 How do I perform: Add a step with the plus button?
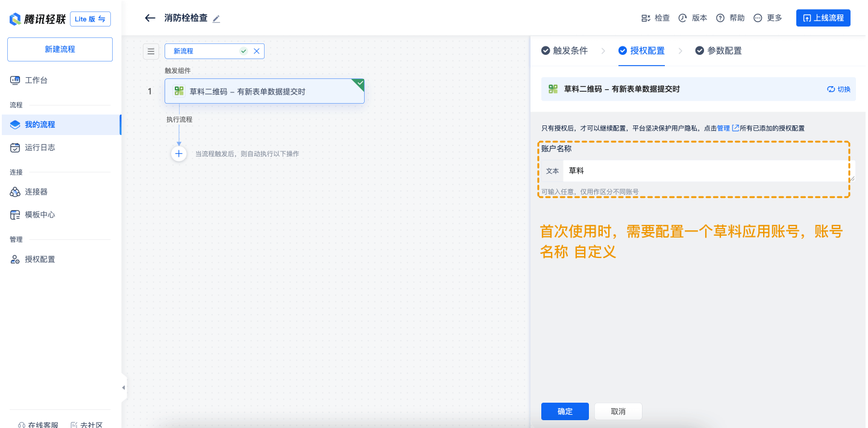tap(178, 154)
